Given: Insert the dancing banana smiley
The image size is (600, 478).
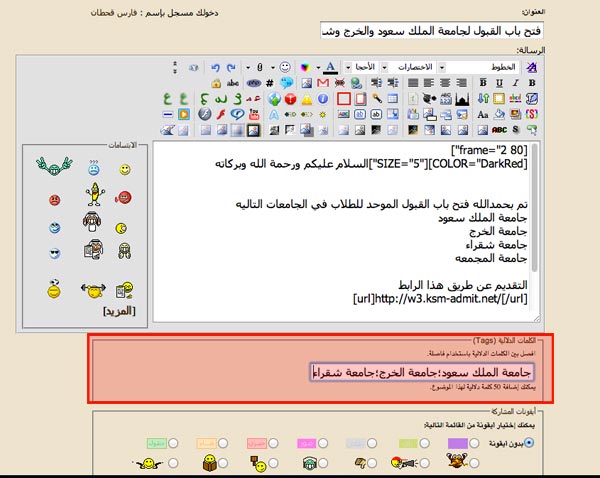Looking at the screenshot, I should click(x=93, y=191).
